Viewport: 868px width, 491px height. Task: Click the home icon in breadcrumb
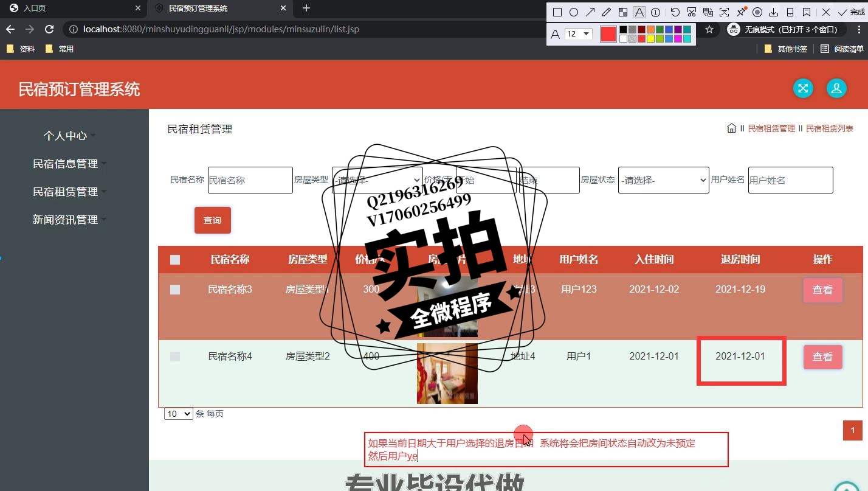click(732, 128)
